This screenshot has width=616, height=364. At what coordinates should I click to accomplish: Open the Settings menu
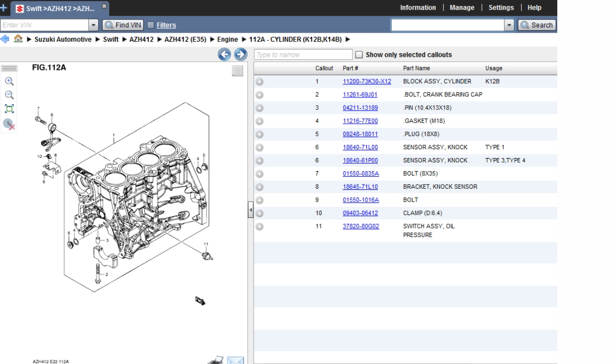coord(501,8)
